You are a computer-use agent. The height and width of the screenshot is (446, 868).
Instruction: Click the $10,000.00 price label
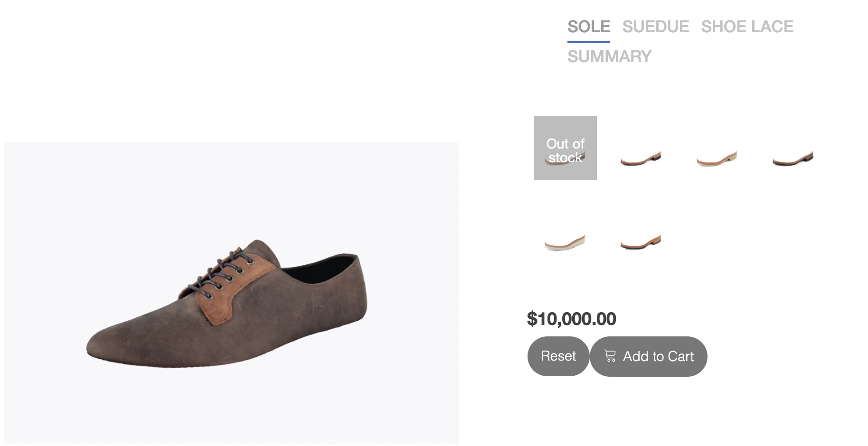(x=571, y=319)
